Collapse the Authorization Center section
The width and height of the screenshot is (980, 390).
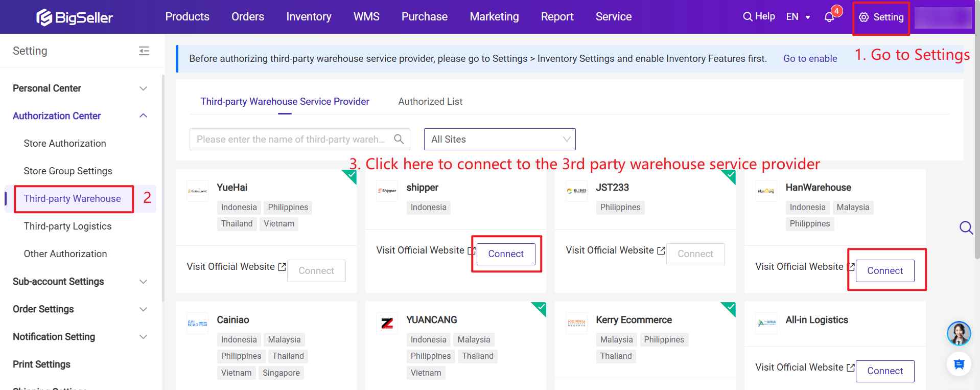(x=143, y=116)
